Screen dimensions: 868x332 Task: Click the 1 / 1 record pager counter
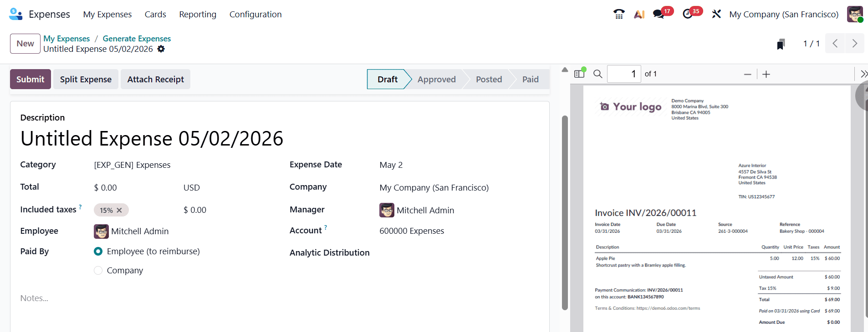(x=811, y=44)
